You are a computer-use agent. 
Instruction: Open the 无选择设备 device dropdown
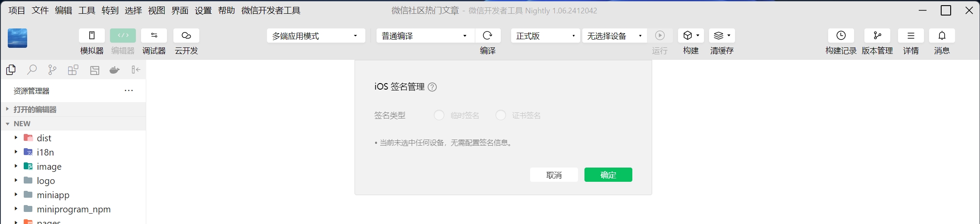(x=615, y=36)
